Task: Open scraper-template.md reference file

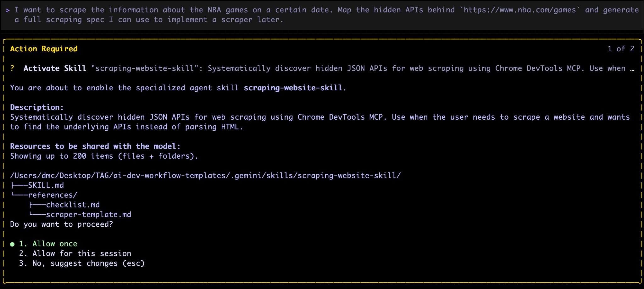Action: click(88, 214)
